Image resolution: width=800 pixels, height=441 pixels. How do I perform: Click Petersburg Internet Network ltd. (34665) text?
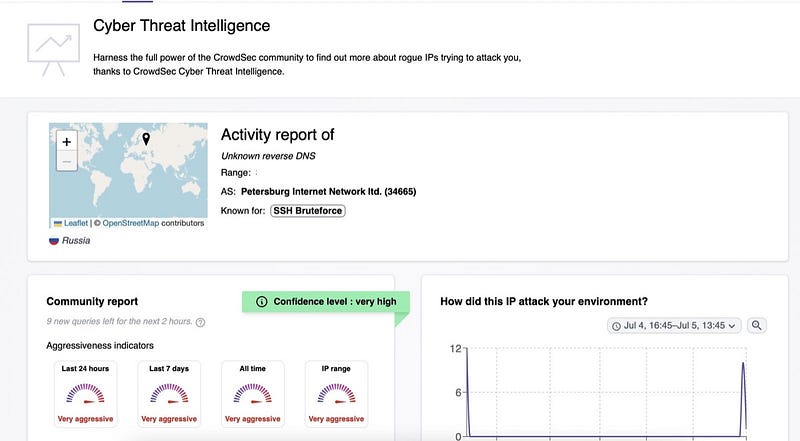coord(329,192)
